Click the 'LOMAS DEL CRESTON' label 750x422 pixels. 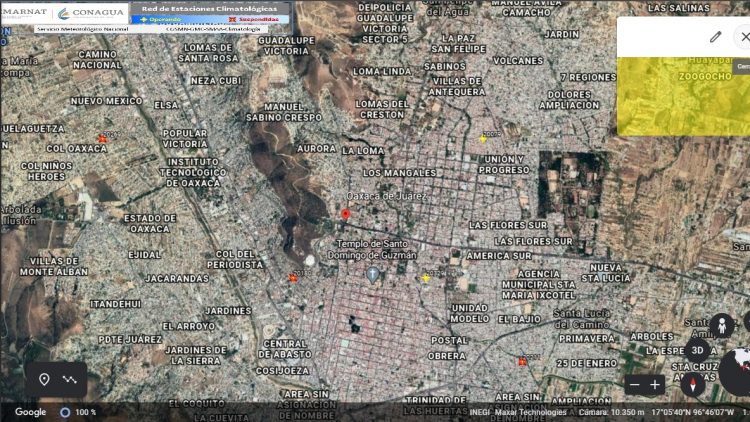(x=382, y=109)
